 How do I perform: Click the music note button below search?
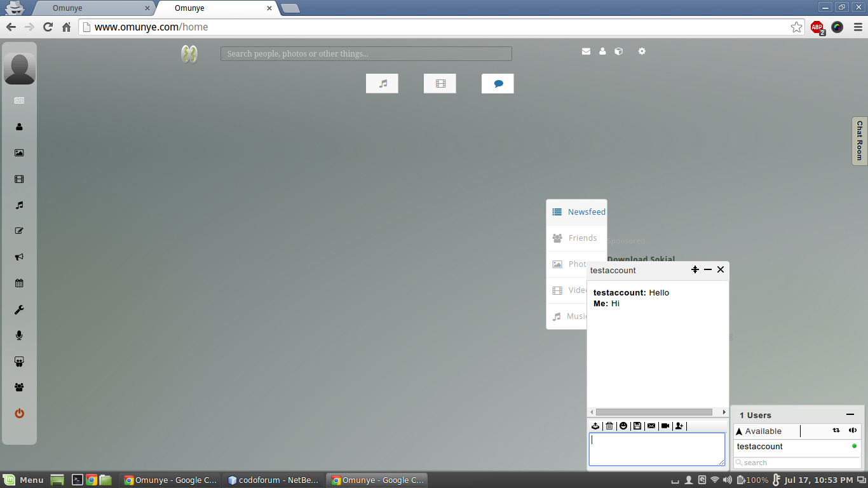382,83
